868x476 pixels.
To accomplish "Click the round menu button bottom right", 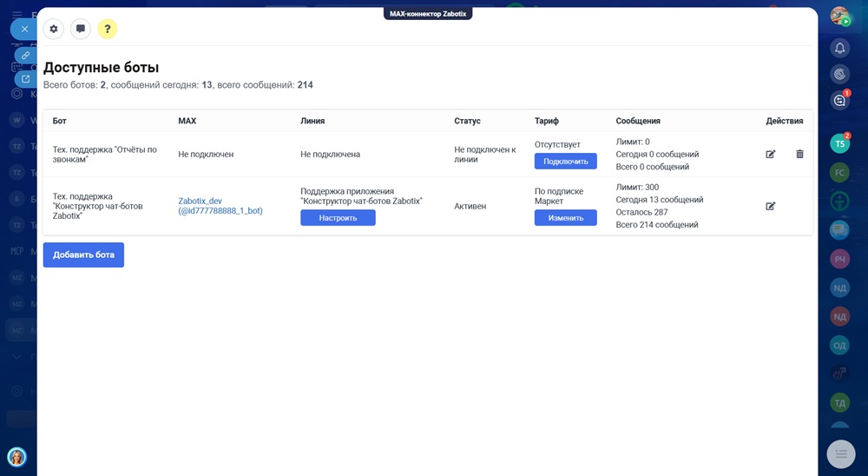I will click(x=840, y=454).
